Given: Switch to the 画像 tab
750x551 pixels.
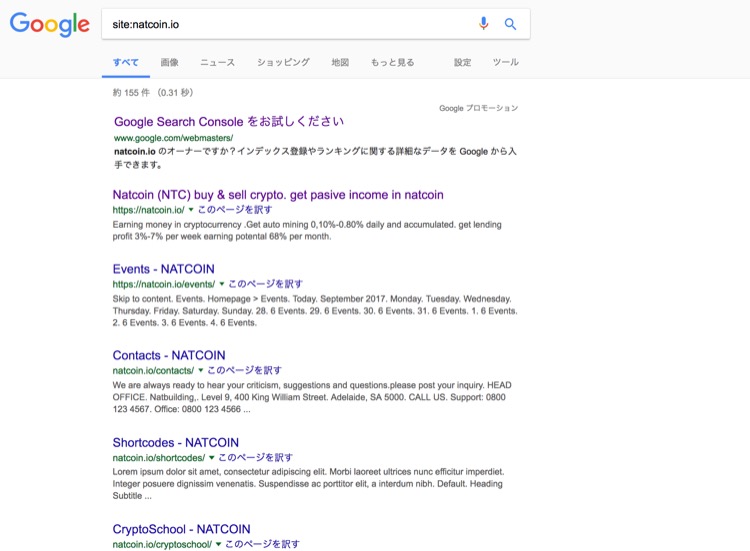Looking at the screenshot, I should tap(169, 62).
